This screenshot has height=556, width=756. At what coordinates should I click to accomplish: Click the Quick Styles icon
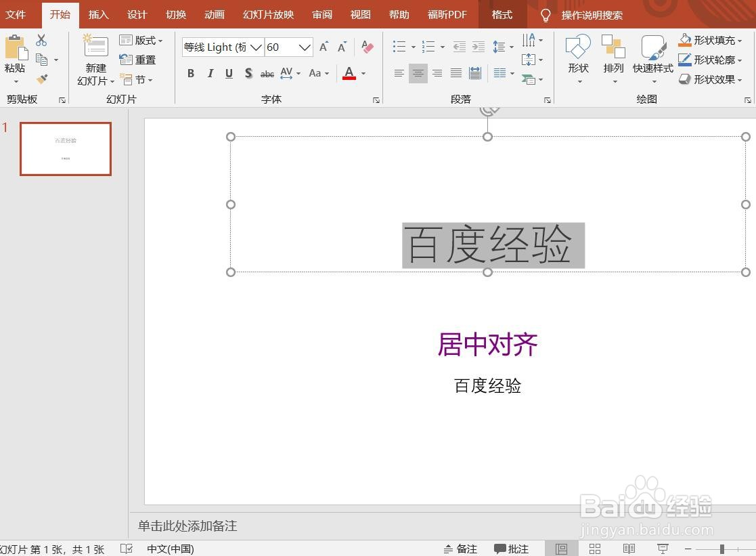[x=653, y=47]
